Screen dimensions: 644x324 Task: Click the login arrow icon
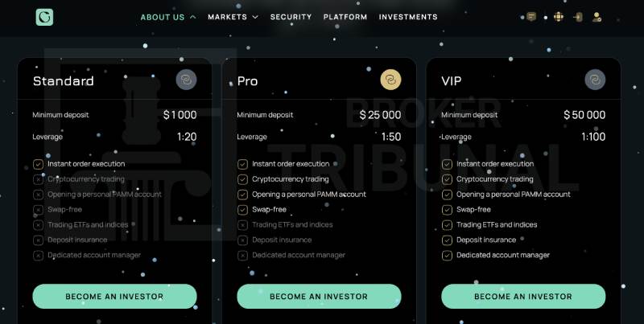[x=577, y=17]
